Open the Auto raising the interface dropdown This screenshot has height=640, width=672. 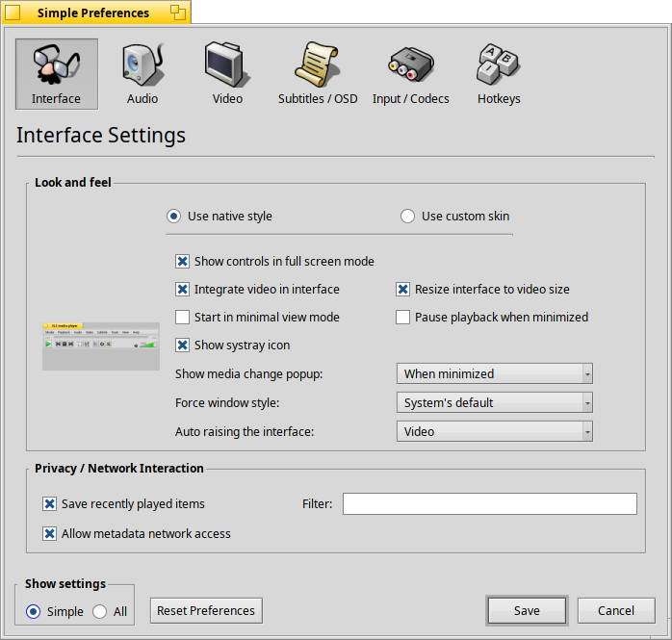pyautogui.click(x=495, y=431)
